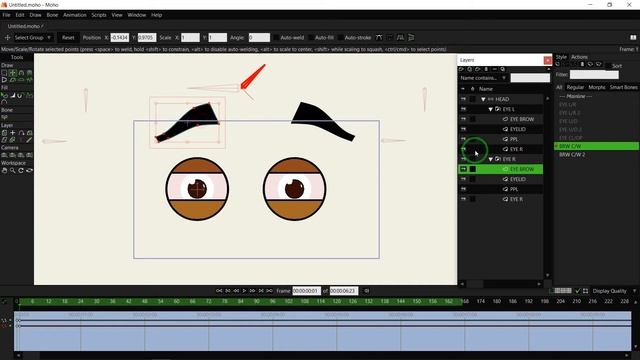Toggle the Auto-fill checkbox
This screenshot has height=360, width=640.
click(x=311, y=38)
